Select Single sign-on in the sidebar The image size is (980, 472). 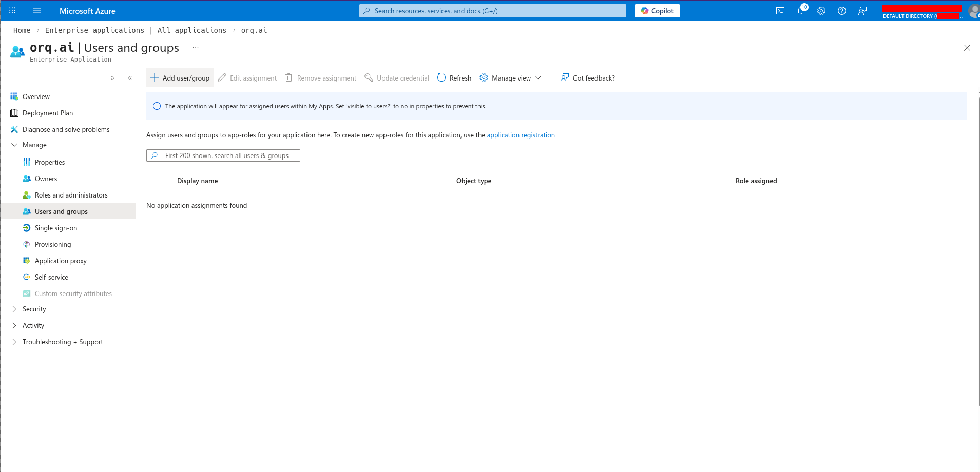click(x=55, y=227)
